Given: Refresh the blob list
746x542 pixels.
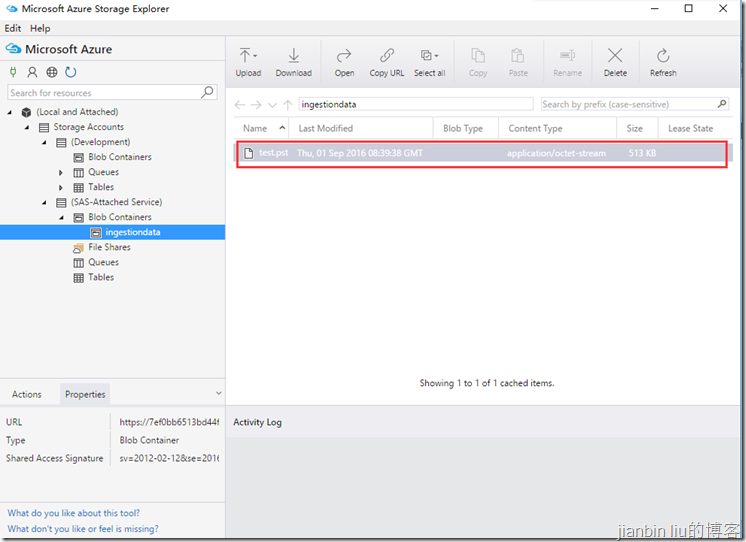Looking at the screenshot, I should [x=663, y=62].
